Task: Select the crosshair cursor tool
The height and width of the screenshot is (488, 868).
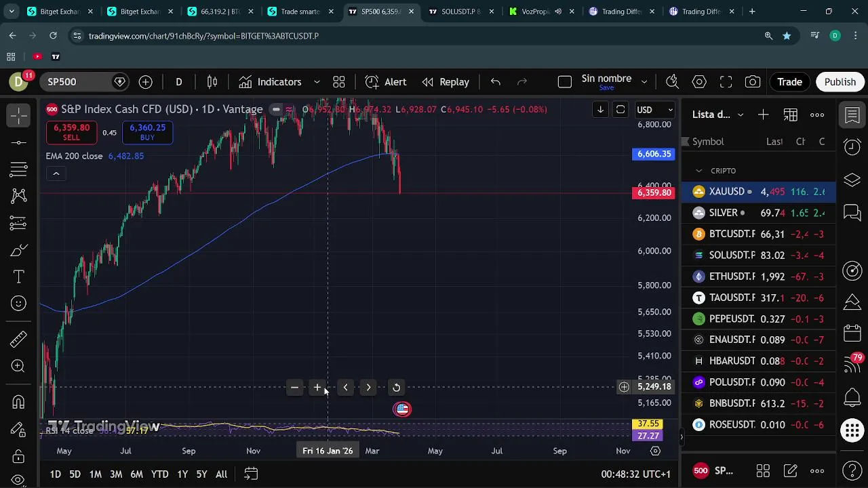Action: (x=19, y=115)
